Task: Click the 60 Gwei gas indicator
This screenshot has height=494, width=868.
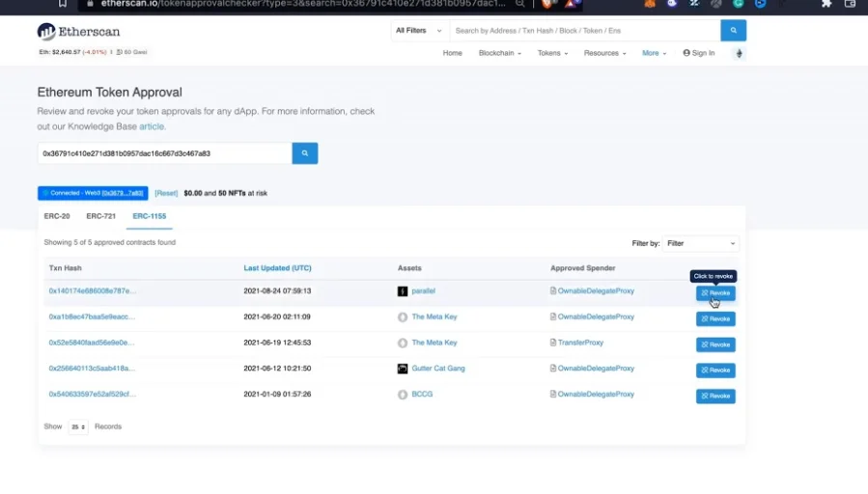Action: click(131, 52)
